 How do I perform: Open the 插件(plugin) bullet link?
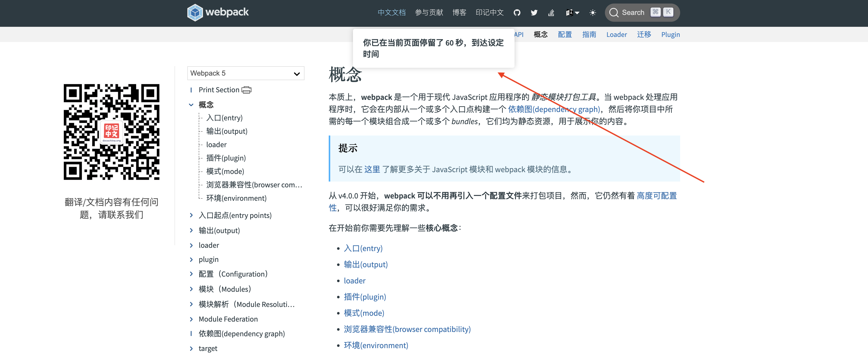click(x=365, y=297)
